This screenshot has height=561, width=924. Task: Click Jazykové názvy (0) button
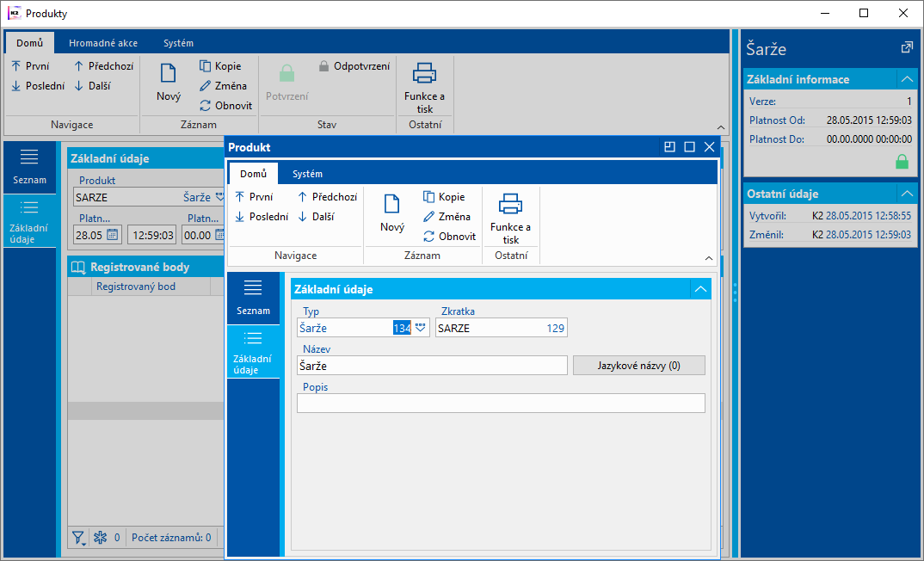pyautogui.click(x=638, y=366)
